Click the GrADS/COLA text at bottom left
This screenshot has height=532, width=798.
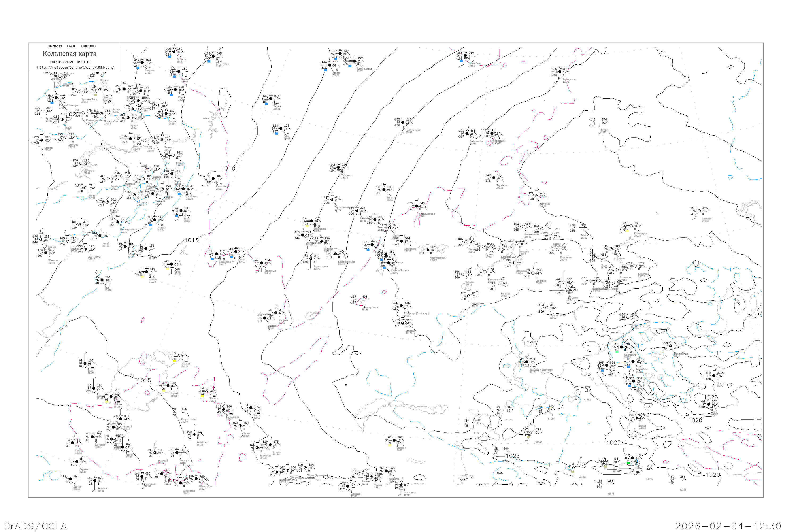tap(35, 526)
